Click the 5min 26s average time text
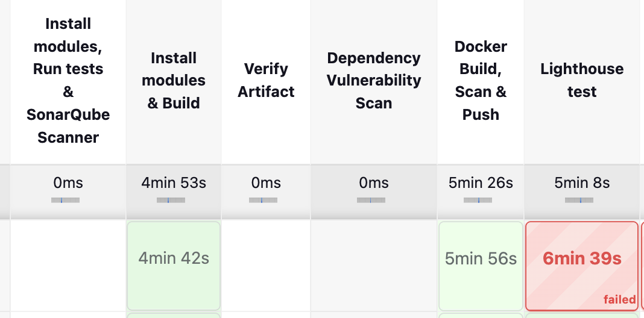Screen dimensions: 644x318 (481, 183)
